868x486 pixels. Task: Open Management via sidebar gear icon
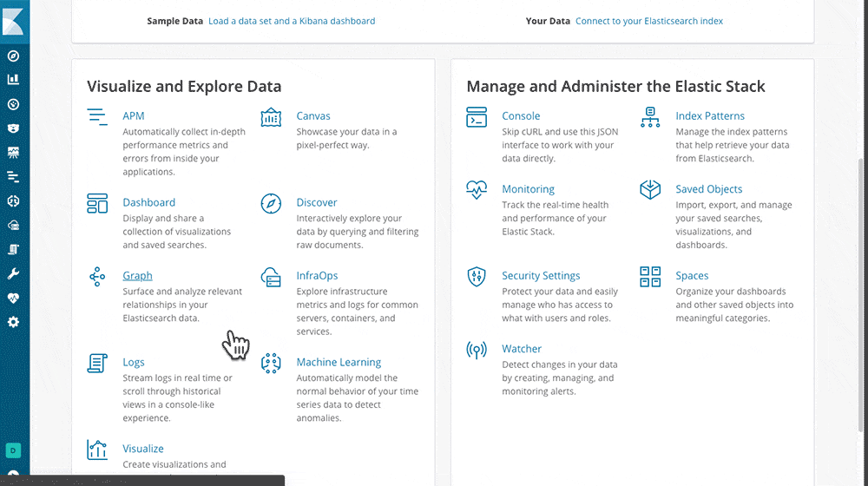click(13, 322)
